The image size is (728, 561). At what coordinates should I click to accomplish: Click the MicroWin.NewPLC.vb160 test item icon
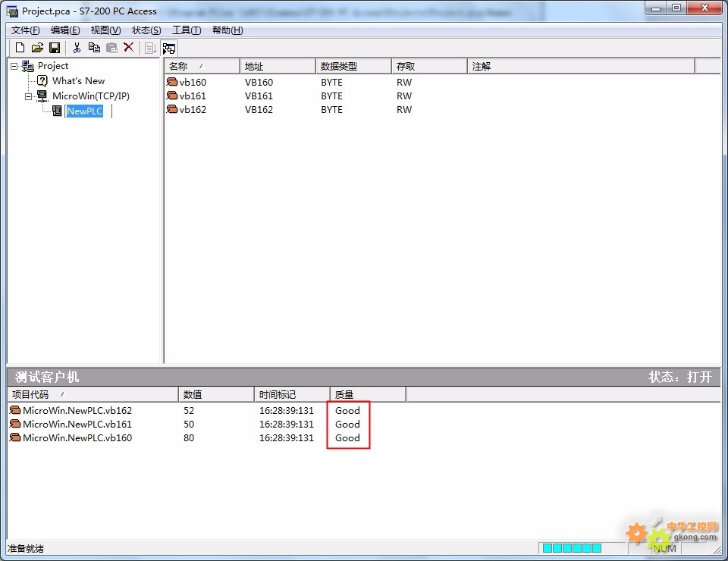[x=15, y=437]
